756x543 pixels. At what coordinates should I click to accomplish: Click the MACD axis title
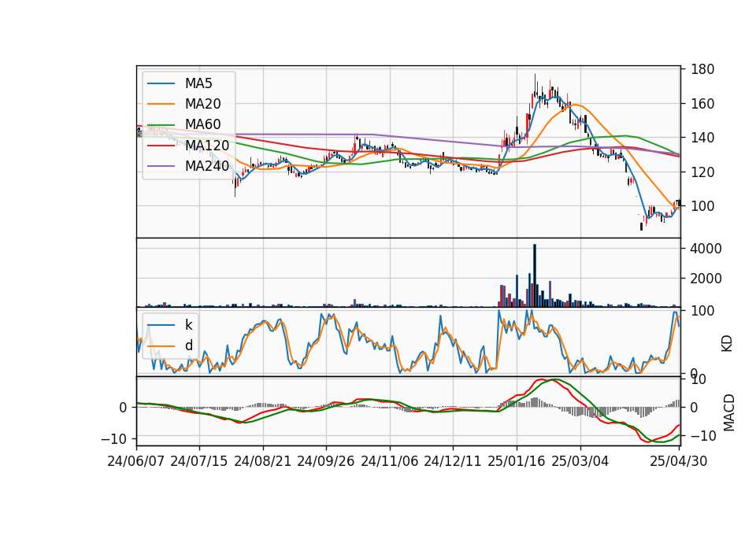(729, 412)
